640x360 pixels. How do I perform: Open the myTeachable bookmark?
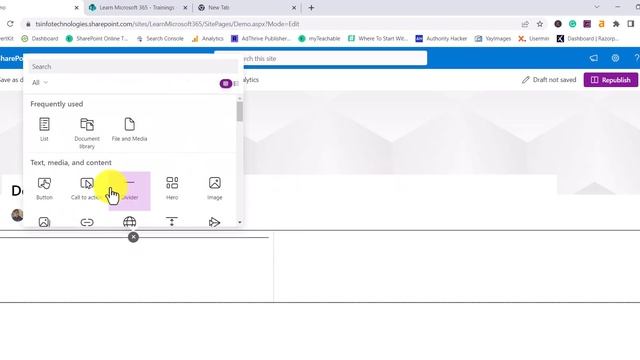pyautogui.click(x=319, y=38)
